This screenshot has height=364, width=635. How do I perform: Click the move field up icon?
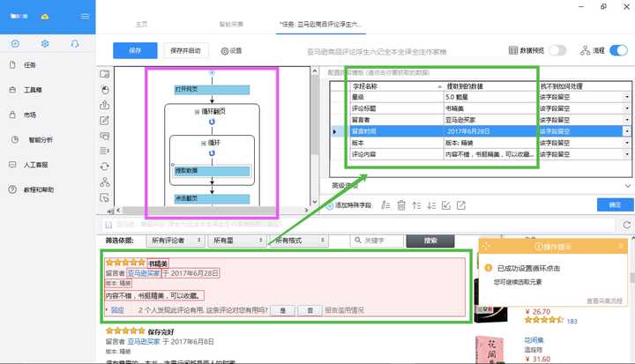416,205
